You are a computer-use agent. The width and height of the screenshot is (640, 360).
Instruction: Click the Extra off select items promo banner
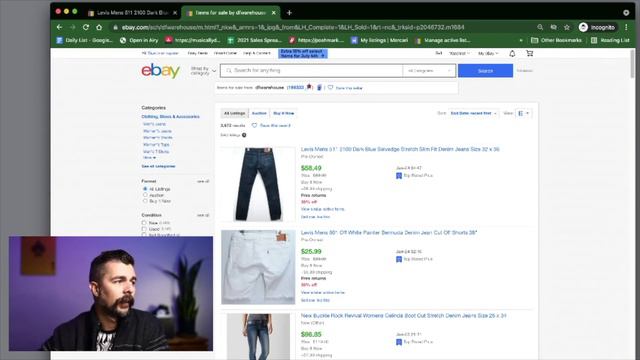coord(302,53)
